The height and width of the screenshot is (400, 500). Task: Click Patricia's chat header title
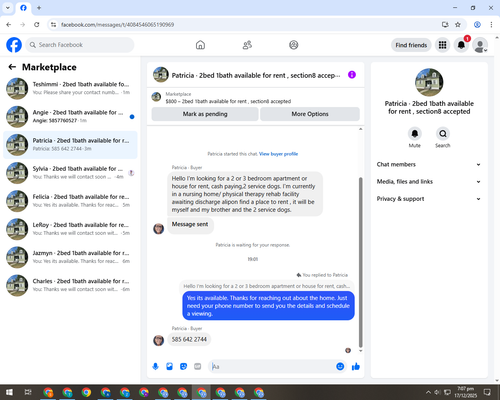pos(256,75)
